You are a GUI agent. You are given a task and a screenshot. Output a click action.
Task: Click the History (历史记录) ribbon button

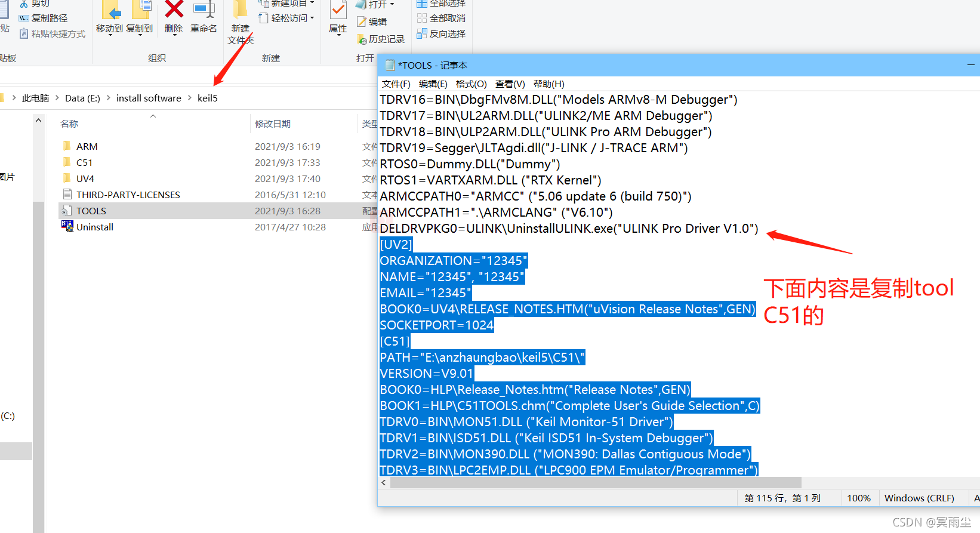[x=381, y=39]
